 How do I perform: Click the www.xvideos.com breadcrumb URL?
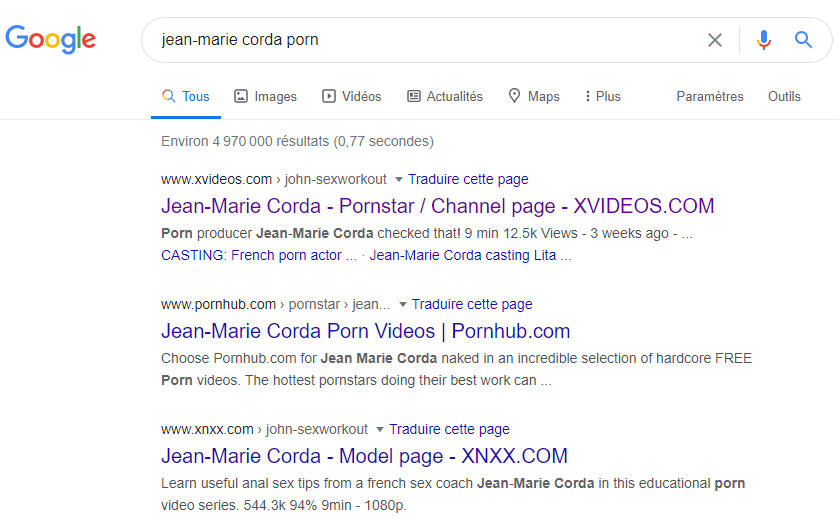pyautogui.click(x=273, y=179)
